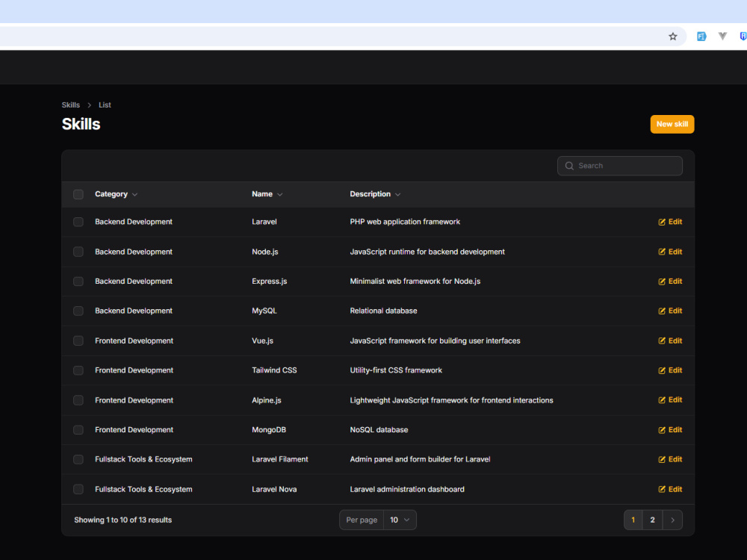The image size is (747, 560).
Task: Click the search magnifier icon in table header
Action: click(568, 166)
